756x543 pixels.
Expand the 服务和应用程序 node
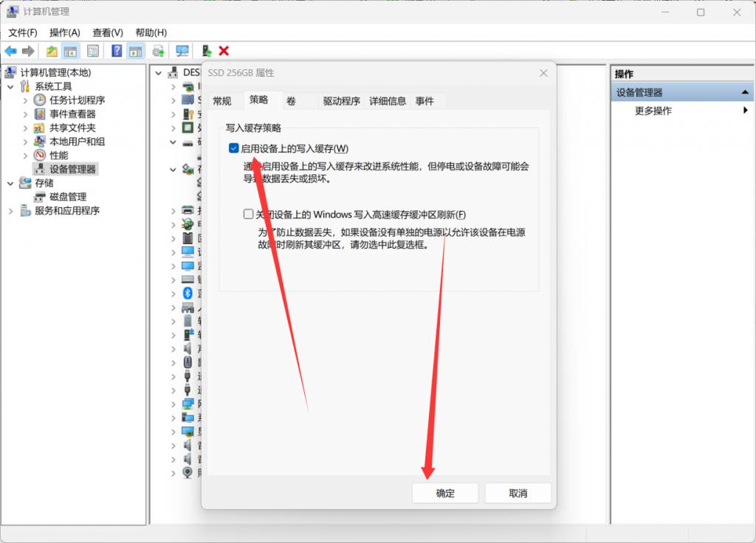(10, 211)
